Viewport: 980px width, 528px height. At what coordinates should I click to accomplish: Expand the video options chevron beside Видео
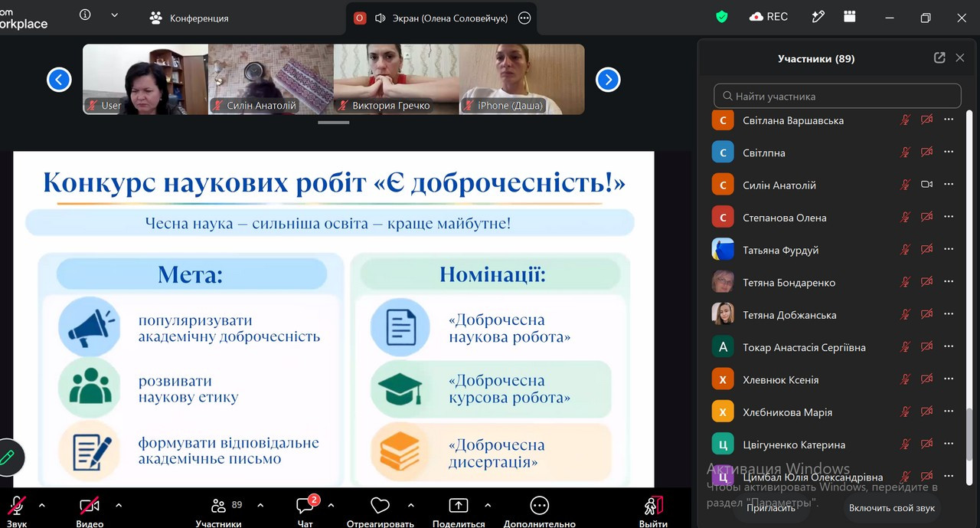coord(119,506)
